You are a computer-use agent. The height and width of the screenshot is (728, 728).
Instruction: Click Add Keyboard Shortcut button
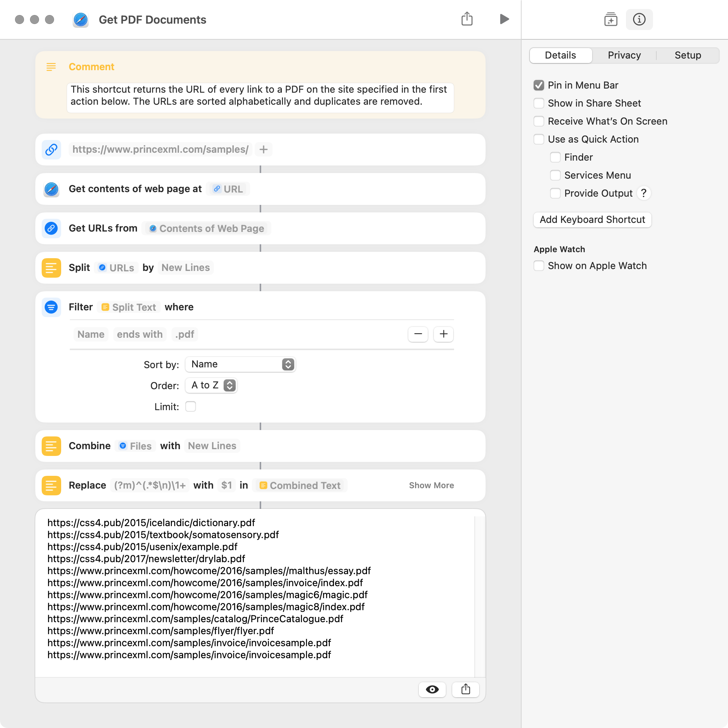593,220
